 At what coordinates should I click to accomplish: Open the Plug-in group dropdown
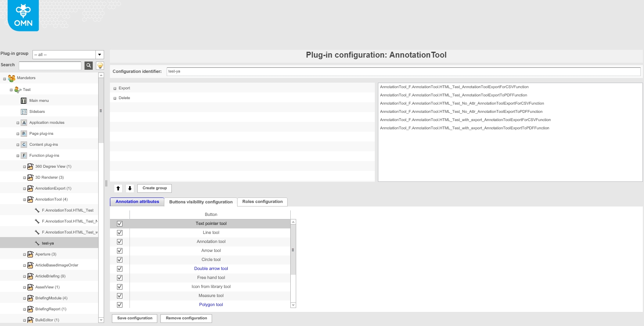point(100,54)
